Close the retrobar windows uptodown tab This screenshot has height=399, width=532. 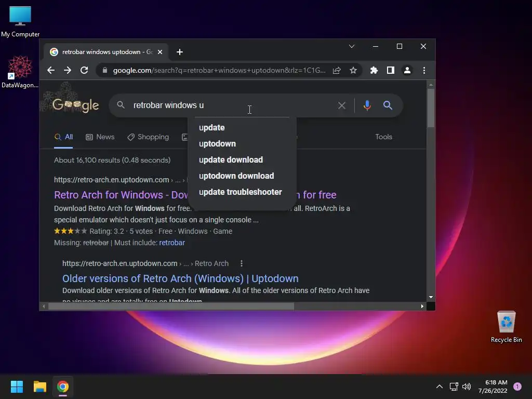coord(160,52)
